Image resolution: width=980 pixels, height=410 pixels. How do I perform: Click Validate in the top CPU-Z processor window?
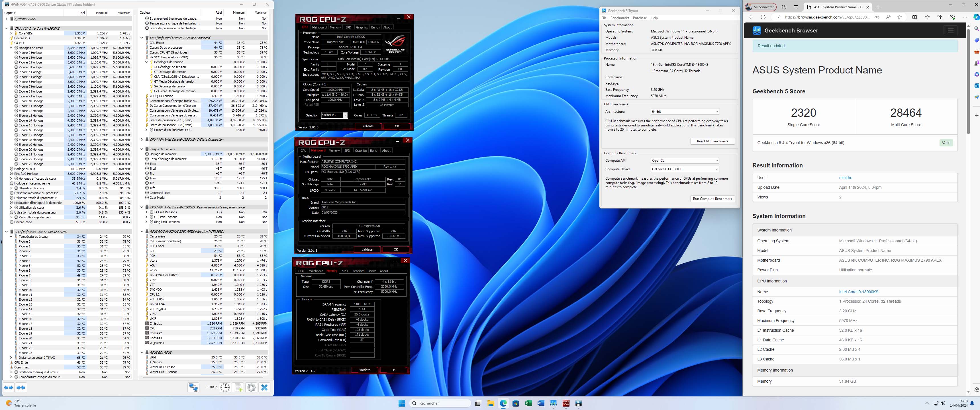click(x=368, y=126)
